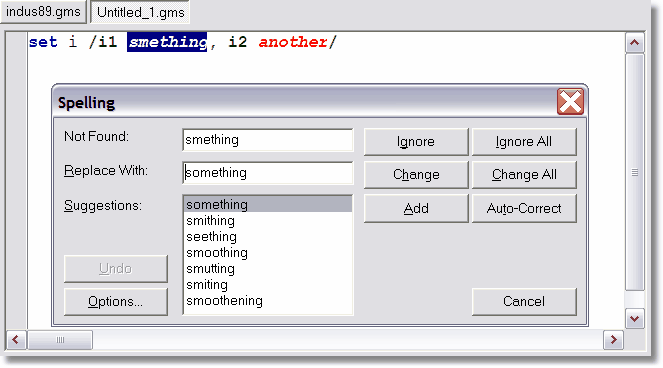Viewport: 663px width, 368px height.
Task: Click the horizontal scroll left arrow
Action: point(16,340)
